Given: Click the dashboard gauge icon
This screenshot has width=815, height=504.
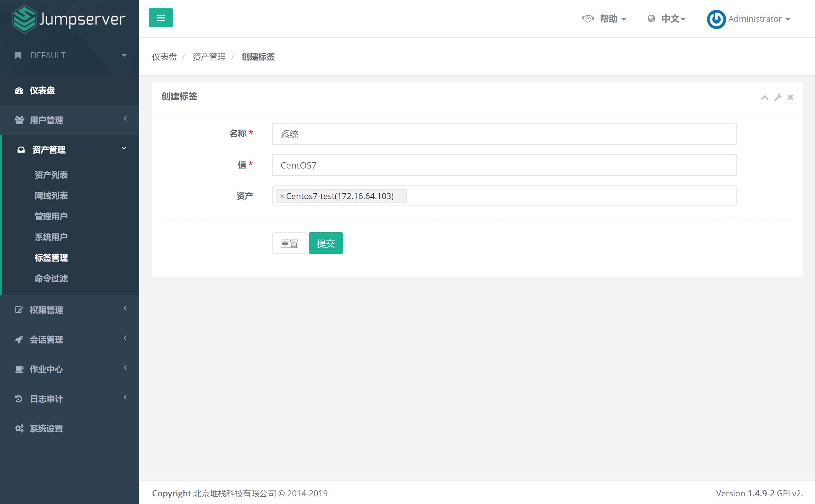Looking at the screenshot, I should 19,91.
